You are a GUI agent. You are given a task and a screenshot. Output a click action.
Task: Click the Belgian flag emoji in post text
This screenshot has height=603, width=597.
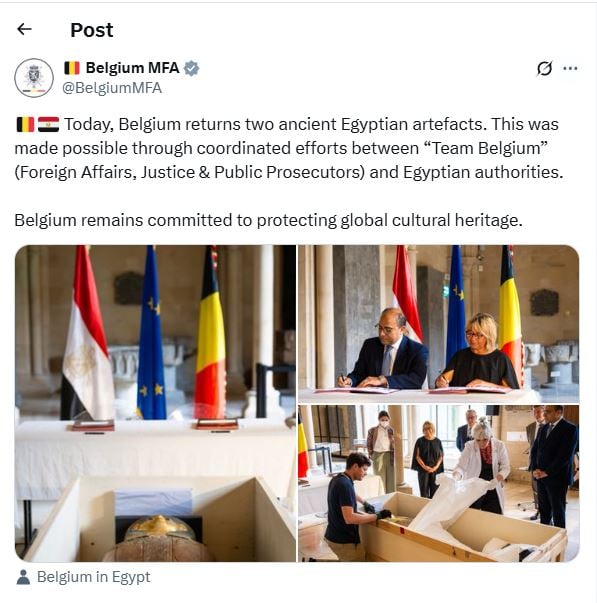[x=25, y=125]
